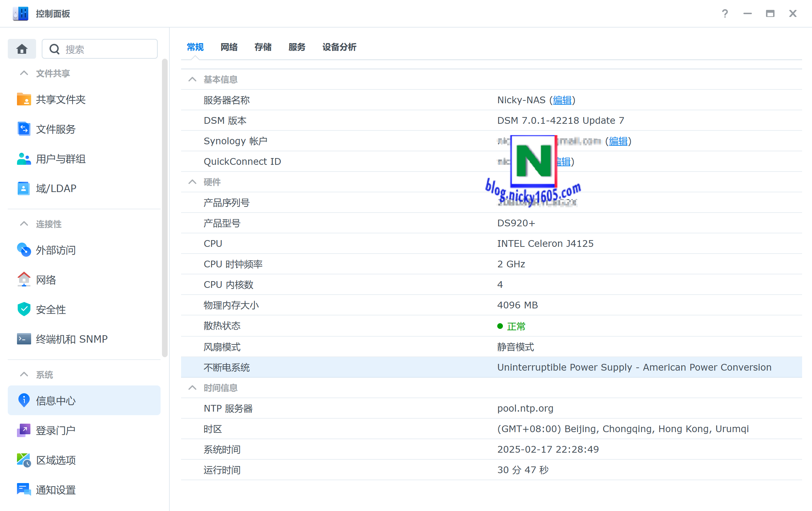Click the Control Panel app icon

(21, 13)
